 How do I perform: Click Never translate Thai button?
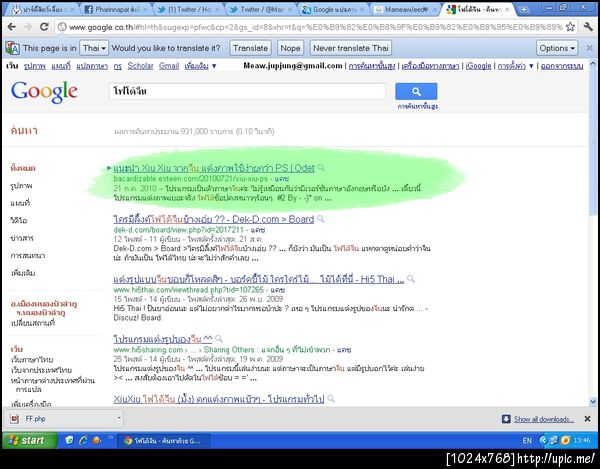point(351,48)
